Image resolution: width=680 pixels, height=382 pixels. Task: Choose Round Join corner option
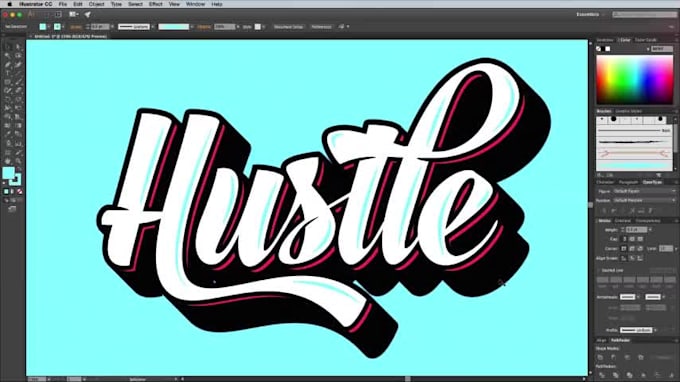(x=632, y=248)
